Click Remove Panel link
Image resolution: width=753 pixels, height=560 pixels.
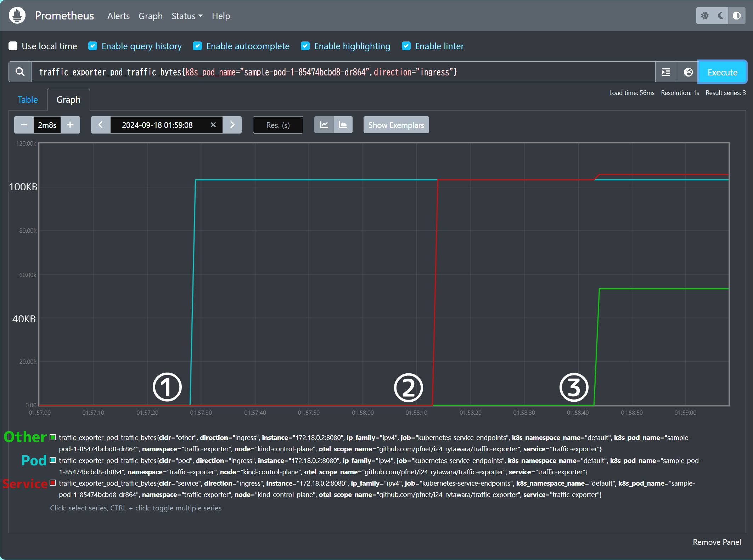pyautogui.click(x=717, y=542)
